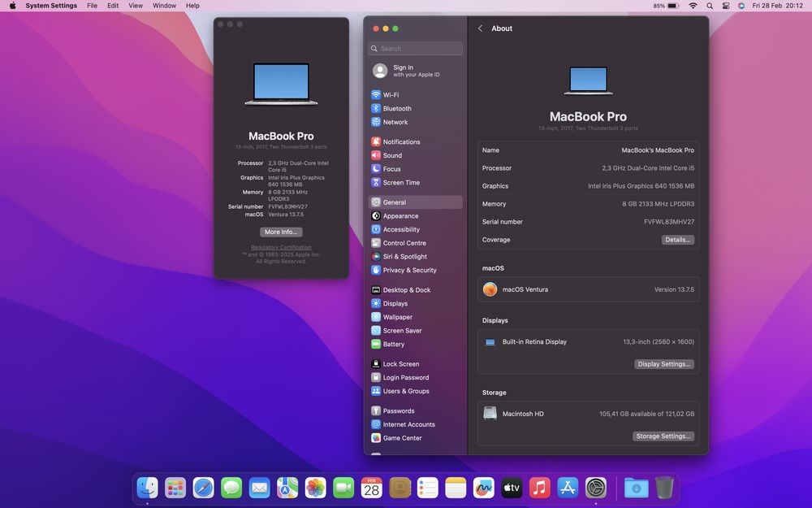The height and width of the screenshot is (508, 812).
Task: Open Control Centre in menu bar
Action: [x=726, y=6]
